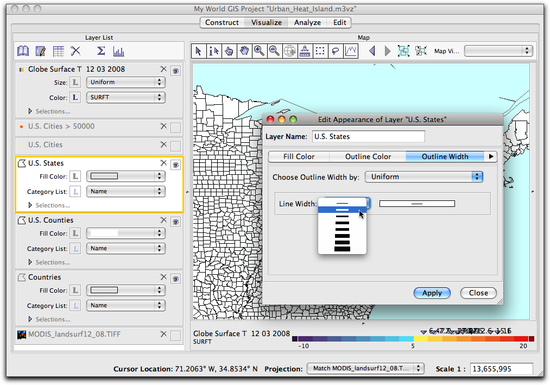Click the globe tool in the map toolbar

pyautogui.click(x=290, y=51)
